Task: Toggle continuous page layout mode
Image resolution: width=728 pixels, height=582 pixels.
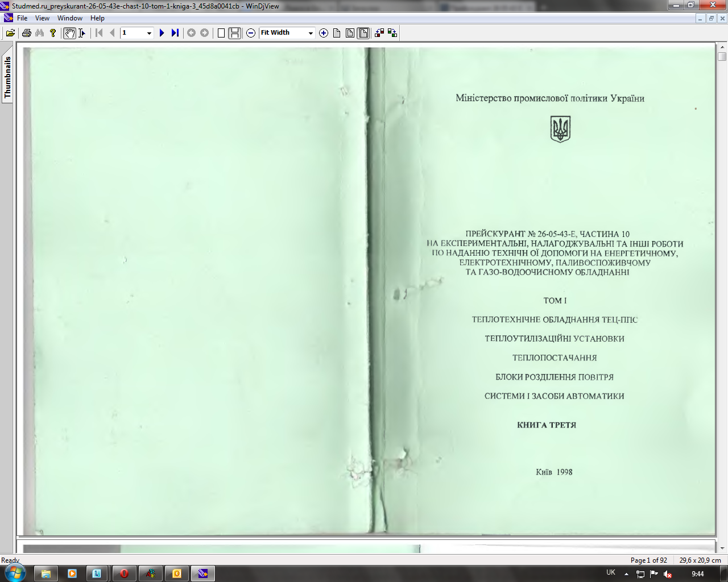Action: pyautogui.click(x=234, y=33)
